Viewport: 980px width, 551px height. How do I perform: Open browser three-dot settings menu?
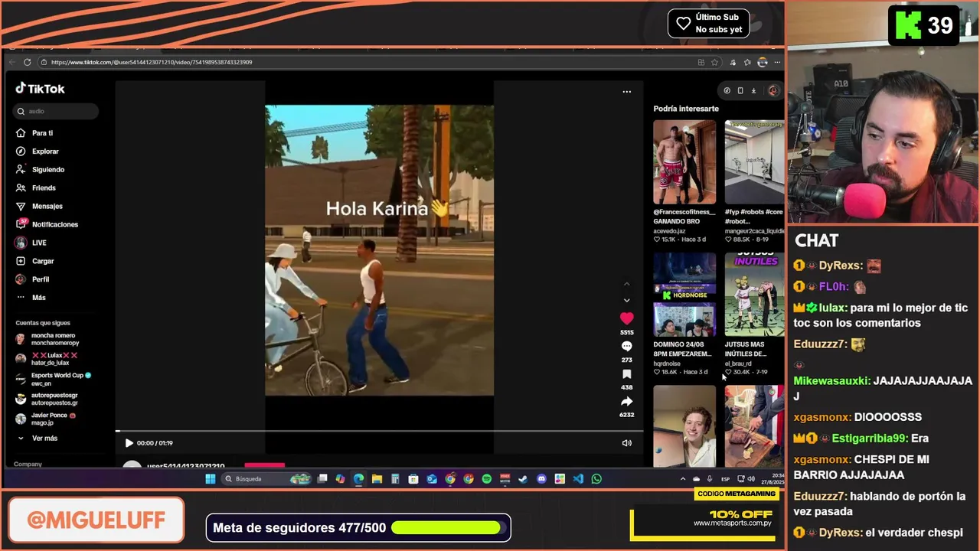coord(777,62)
